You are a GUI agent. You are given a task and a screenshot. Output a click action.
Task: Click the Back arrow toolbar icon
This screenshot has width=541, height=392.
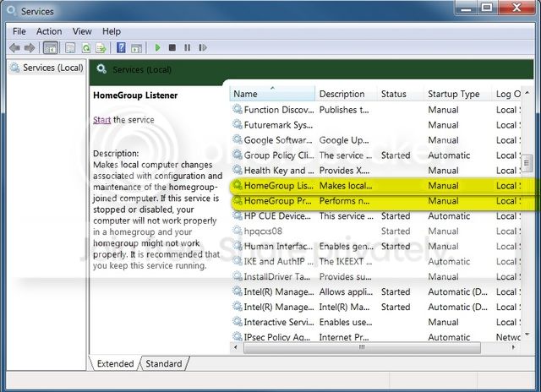point(14,47)
